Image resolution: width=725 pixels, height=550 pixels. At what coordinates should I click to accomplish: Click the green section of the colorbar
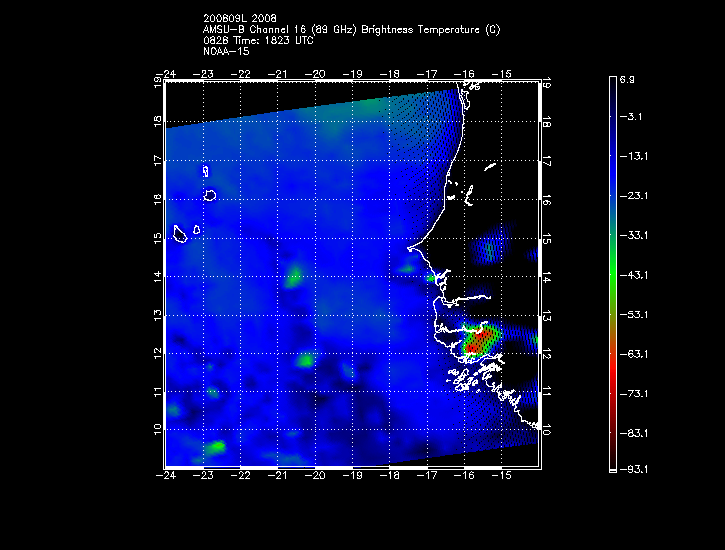click(x=613, y=273)
